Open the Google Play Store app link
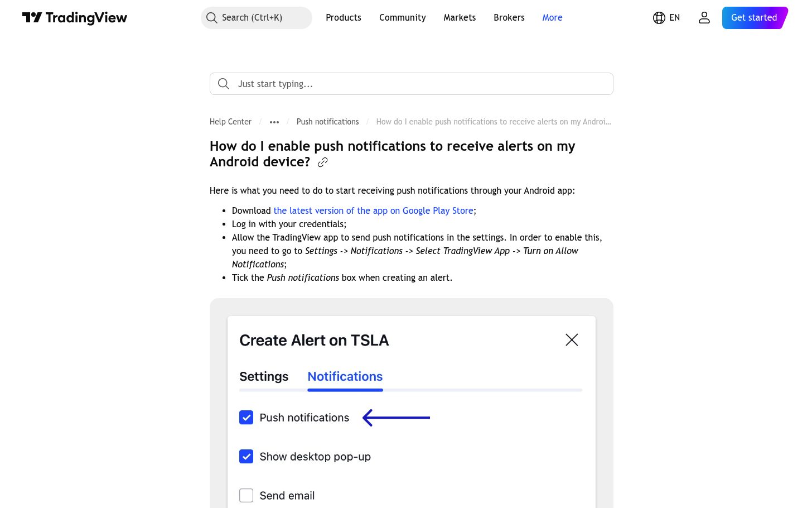This screenshot has width=812, height=508. tap(374, 210)
